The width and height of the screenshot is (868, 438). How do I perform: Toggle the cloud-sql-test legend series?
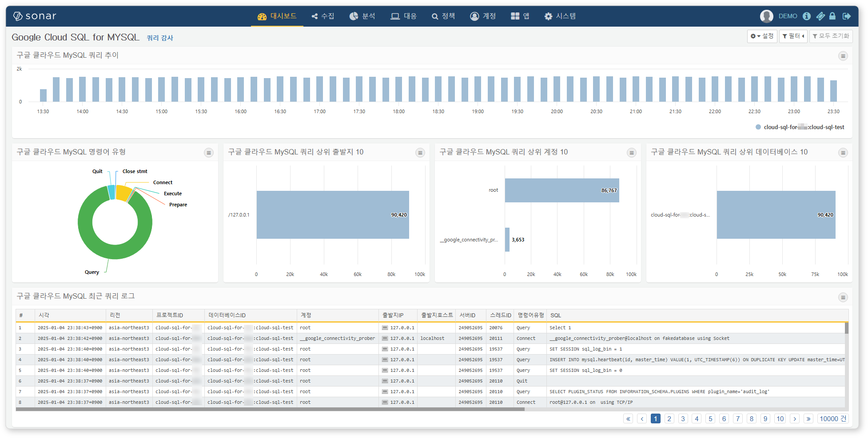tap(800, 127)
